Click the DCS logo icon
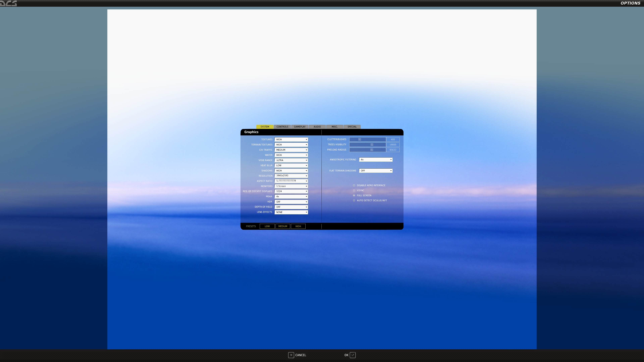Image resolution: width=644 pixels, height=362 pixels. click(9, 3)
